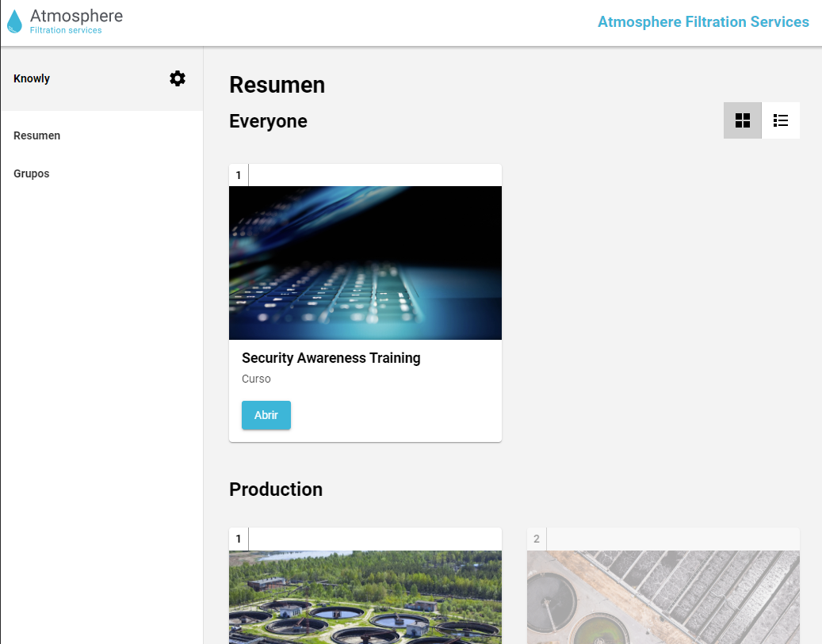Click the Security Awareness Training course title
The width and height of the screenshot is (822, 644).
[x=331, y=358]
